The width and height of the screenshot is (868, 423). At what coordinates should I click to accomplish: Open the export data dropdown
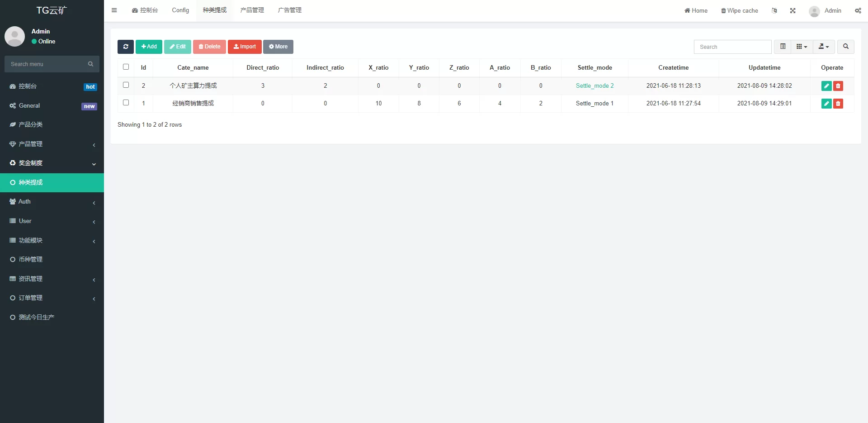click(x=824, y=47)
